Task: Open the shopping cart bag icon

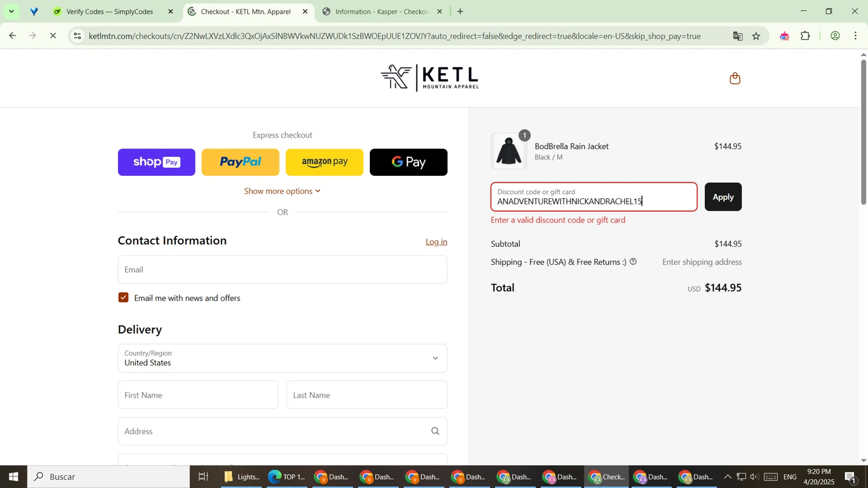Action: click(735, 79)
